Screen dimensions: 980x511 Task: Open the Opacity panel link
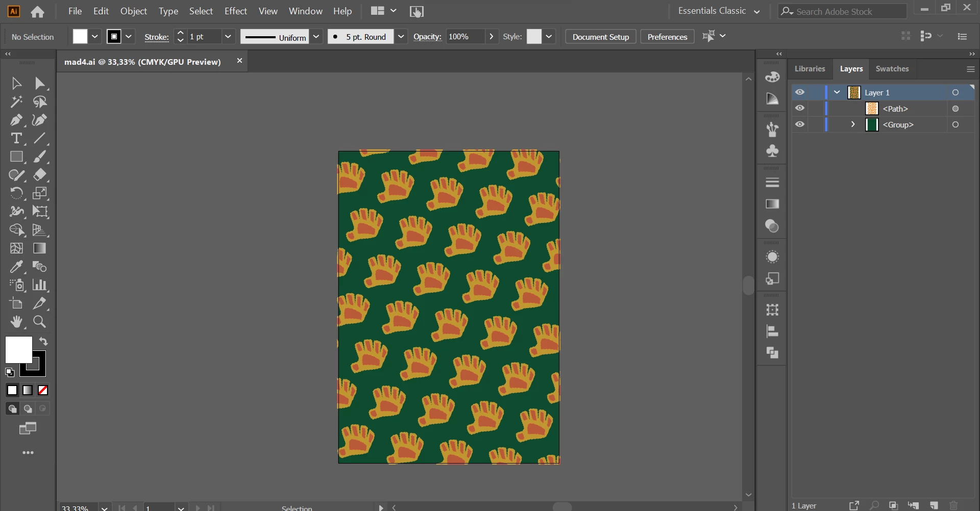(x=427, y=37)
